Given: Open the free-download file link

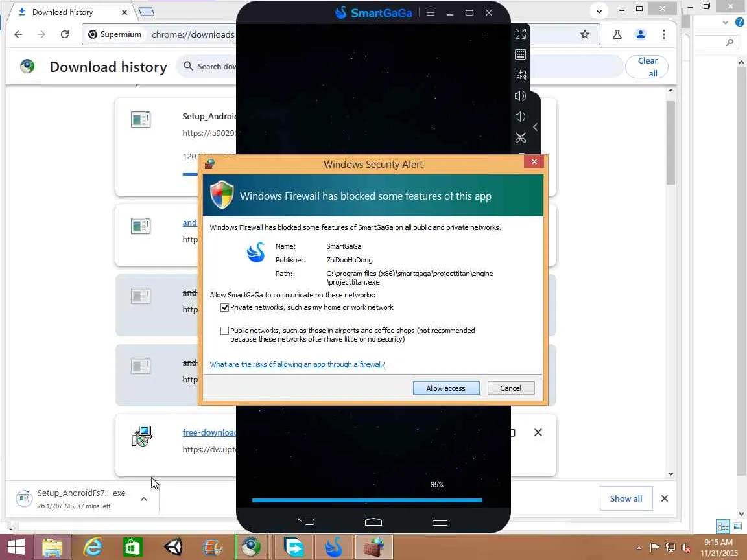Looking at the screenshot, I should (x=209, y=432).
